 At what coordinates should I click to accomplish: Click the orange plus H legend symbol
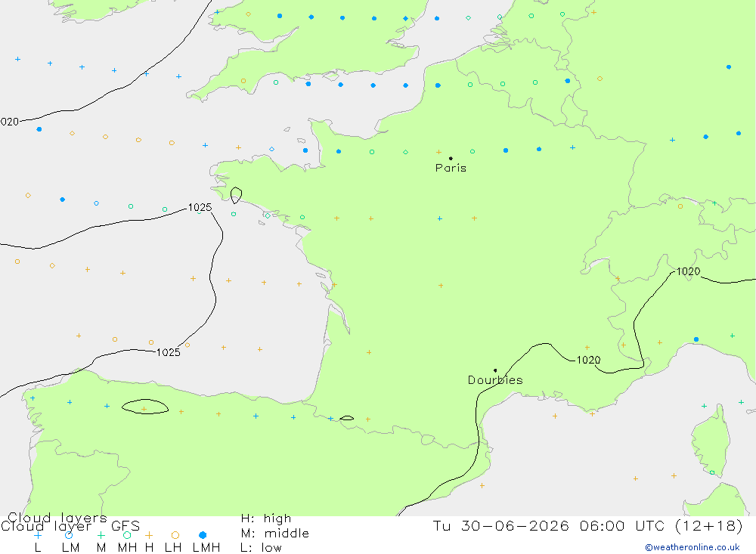149,535
